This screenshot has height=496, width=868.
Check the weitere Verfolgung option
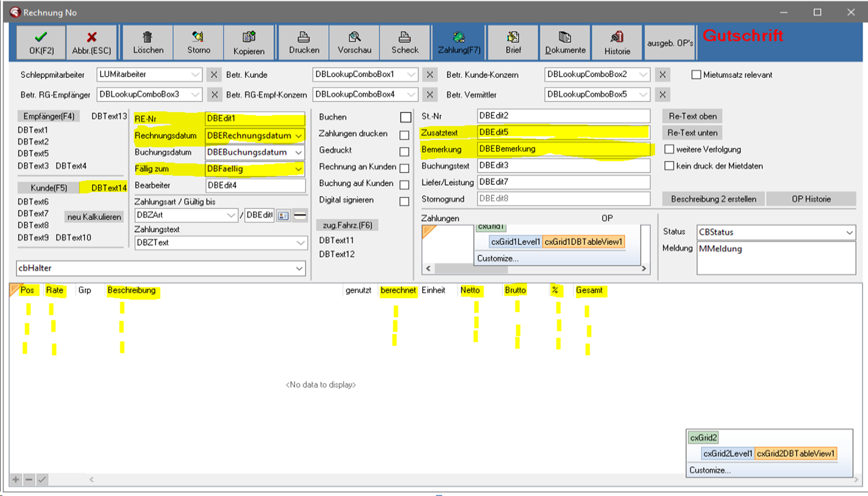point(669,150)
